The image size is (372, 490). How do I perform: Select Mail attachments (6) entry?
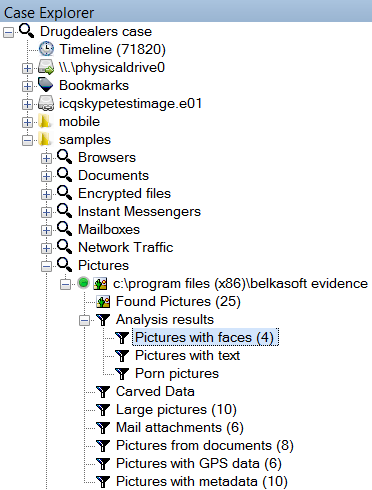tap(180, 428)
